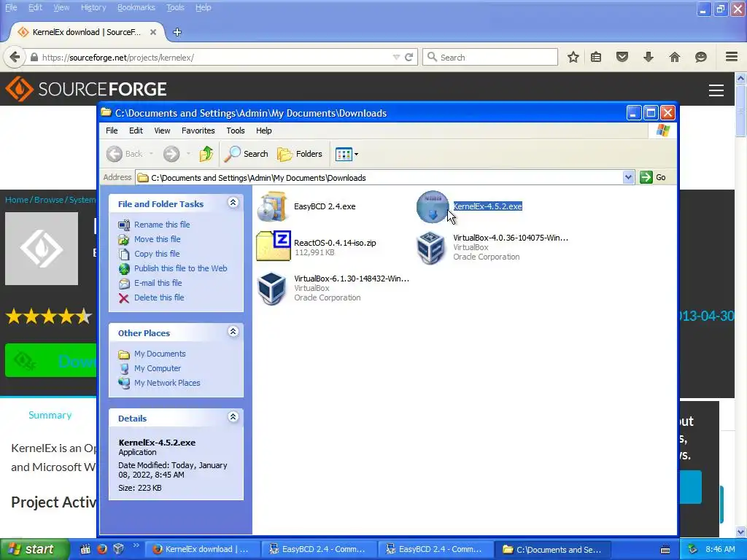
Task: Click the Firefox chat bubble icon
Action: pyautogui.click(x=701, y=57)
